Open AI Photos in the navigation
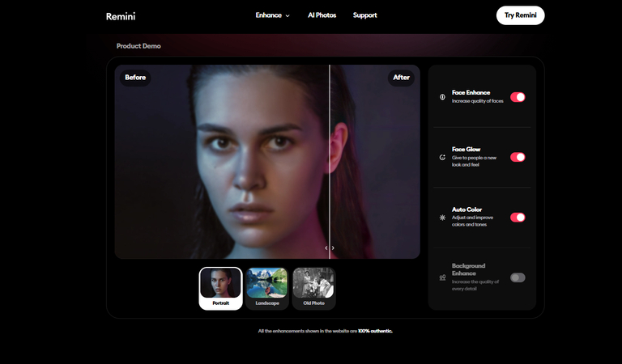Image resolution: width=622 pixels, height=364 pixels. coord(322,15)
